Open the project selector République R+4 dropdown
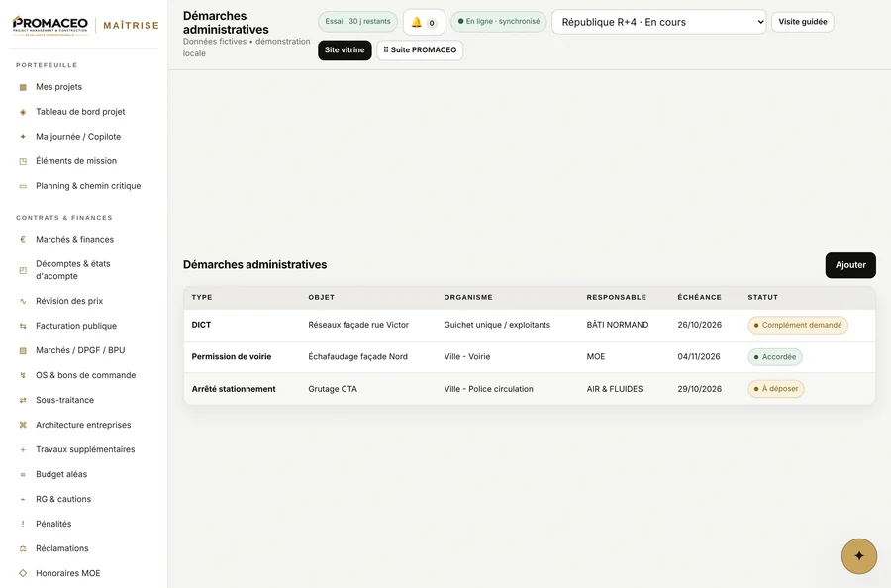The image size is (891, 588). 658,22
